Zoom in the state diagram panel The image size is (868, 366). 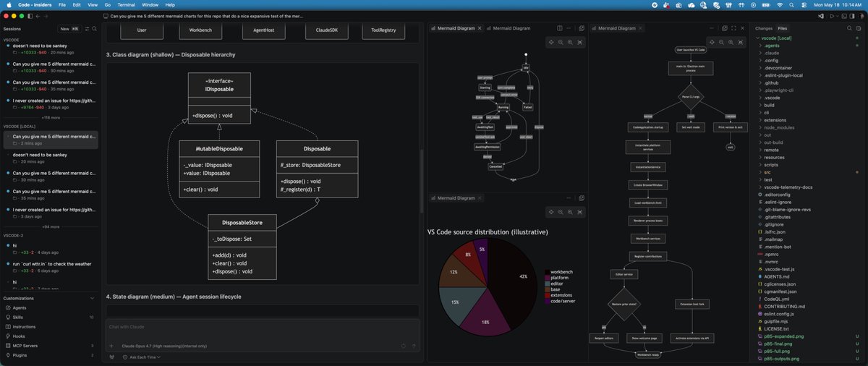(570, 42)
